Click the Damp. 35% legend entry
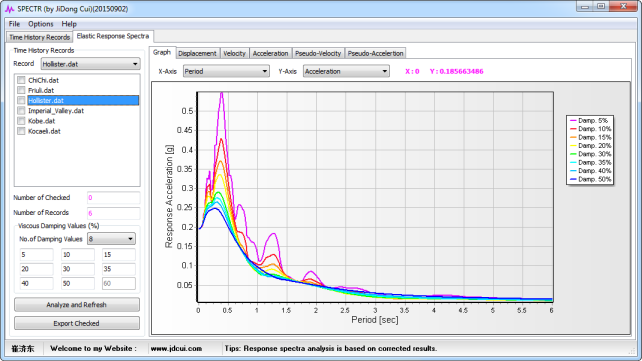This screenshot has height=361, width=642. click(x=590, y=162)
